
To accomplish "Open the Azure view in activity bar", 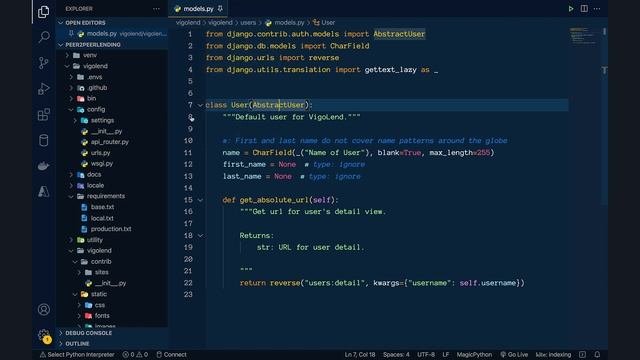I will 44,191.
